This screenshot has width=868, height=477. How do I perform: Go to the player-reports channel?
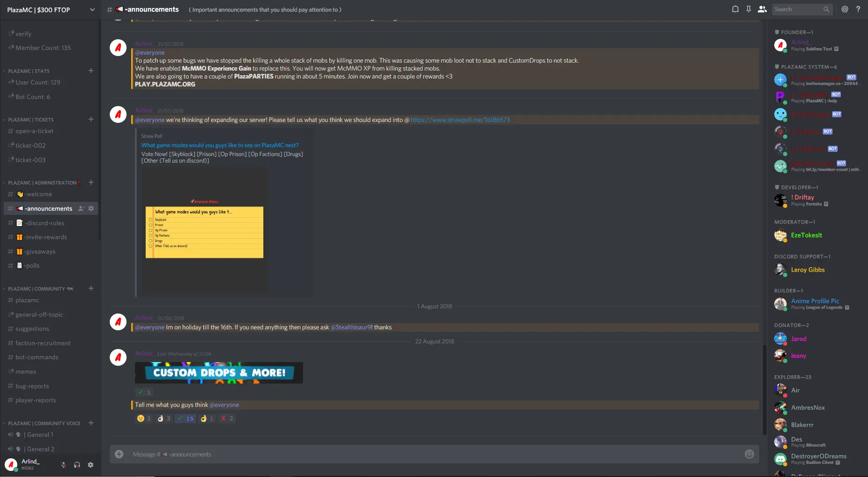[50, 400]
